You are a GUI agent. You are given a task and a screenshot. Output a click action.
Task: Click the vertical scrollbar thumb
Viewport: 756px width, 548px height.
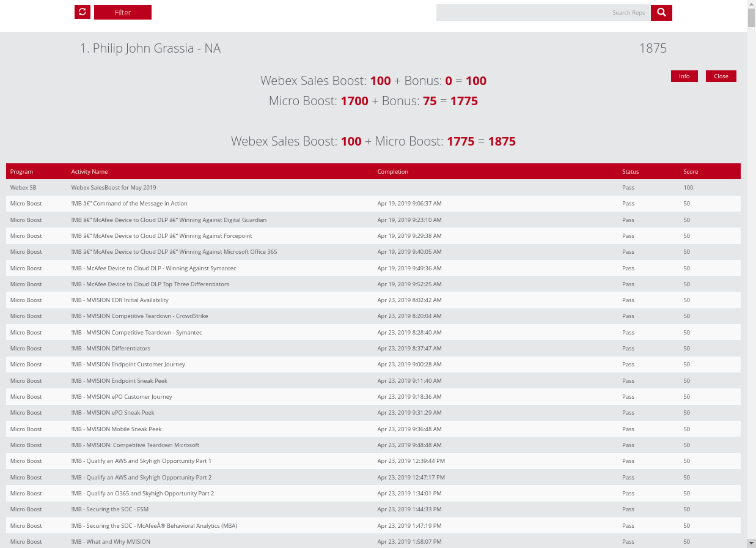[751, 18]
